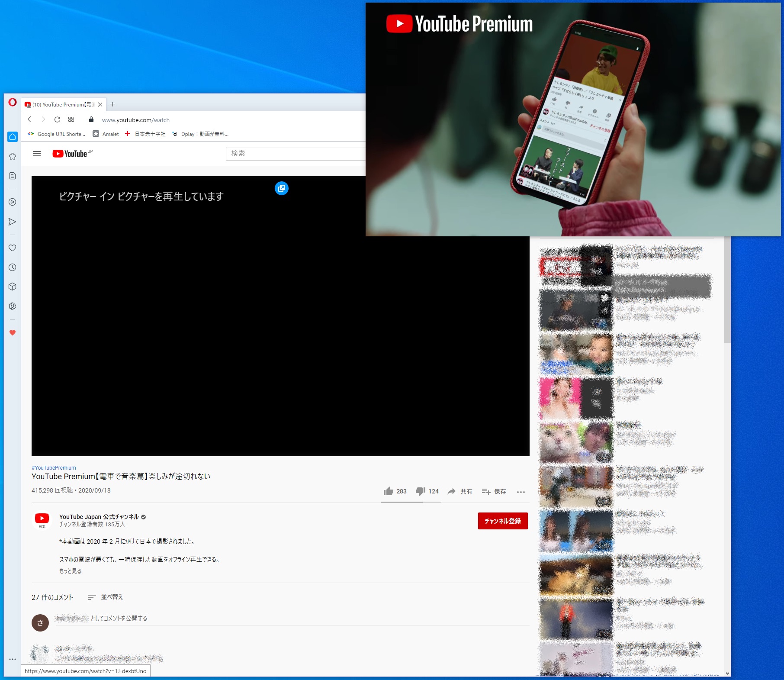Click the page vertical scrollbar

click(727, 289)
